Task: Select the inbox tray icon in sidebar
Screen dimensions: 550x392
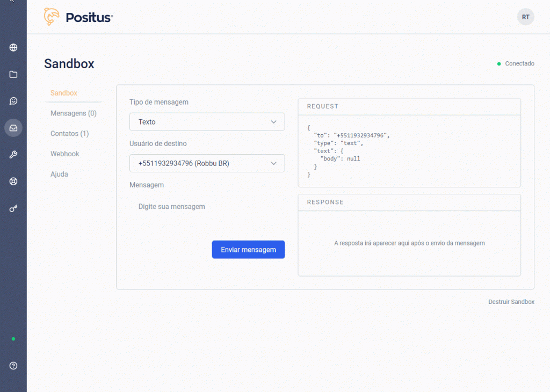Action: 13,128
